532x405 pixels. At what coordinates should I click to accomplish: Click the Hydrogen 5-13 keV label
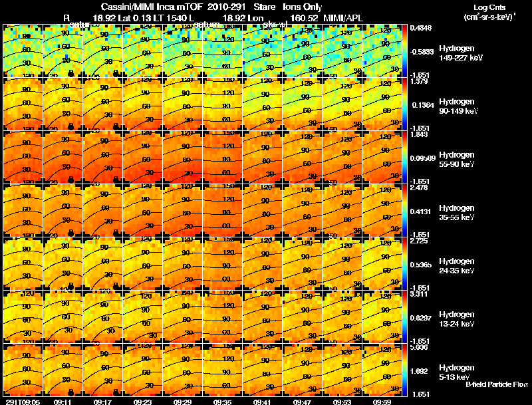pyautogui.click(x=457, y=372)
